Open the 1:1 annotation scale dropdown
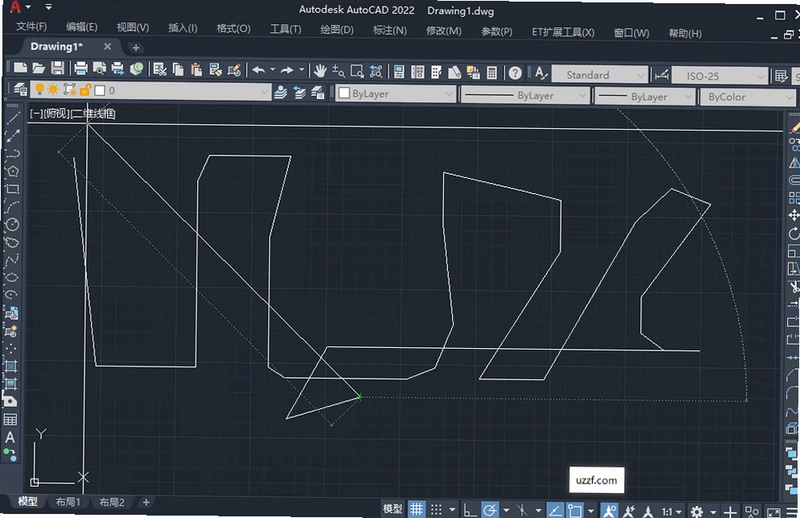Screen dimensions: 800x518 click(671, 511)
